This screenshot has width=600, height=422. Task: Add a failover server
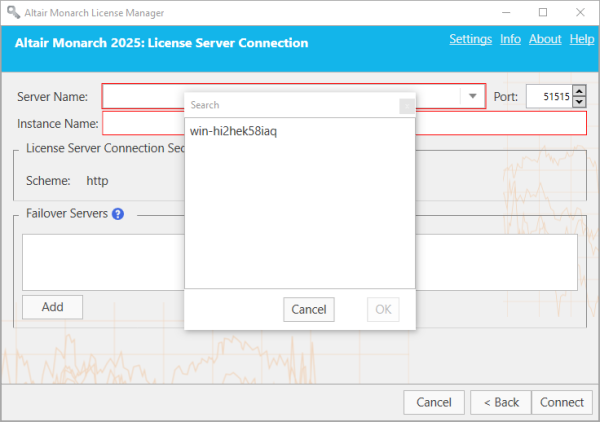tap(52, 307)
